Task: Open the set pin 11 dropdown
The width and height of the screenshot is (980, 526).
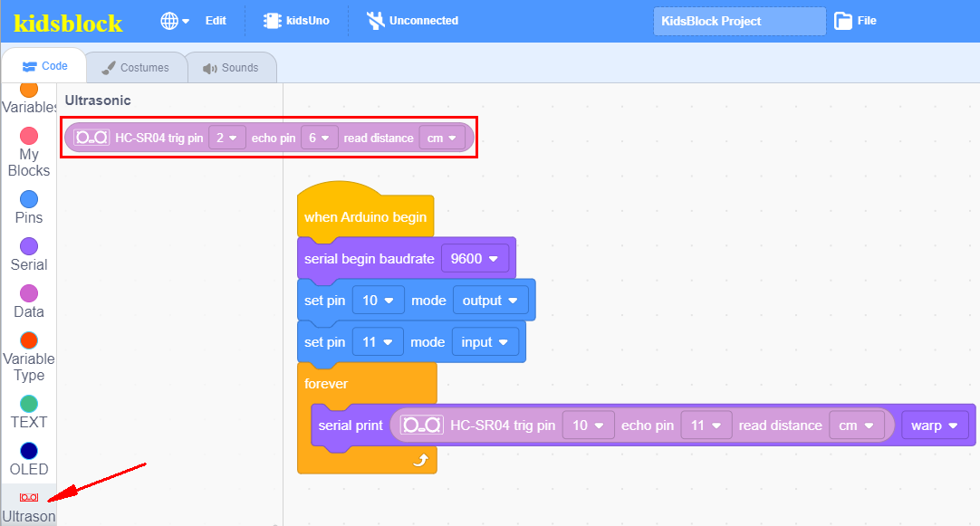Action: 378,342
